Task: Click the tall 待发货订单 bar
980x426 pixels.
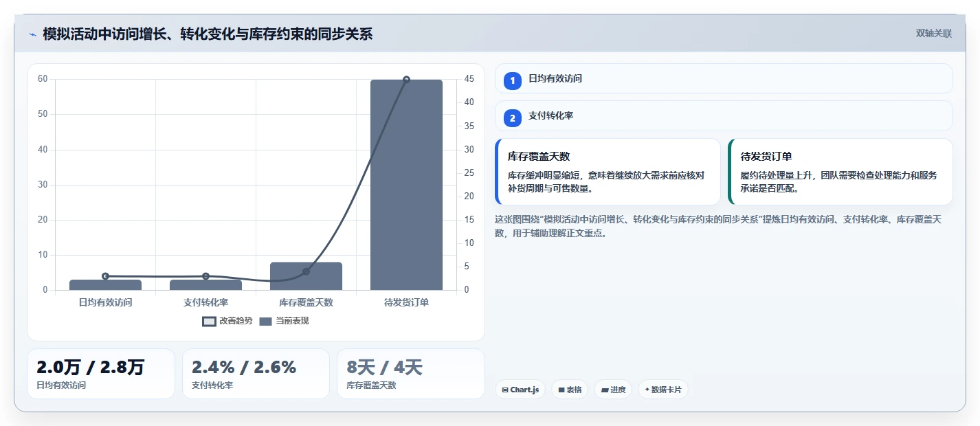Action: (406, 185)
